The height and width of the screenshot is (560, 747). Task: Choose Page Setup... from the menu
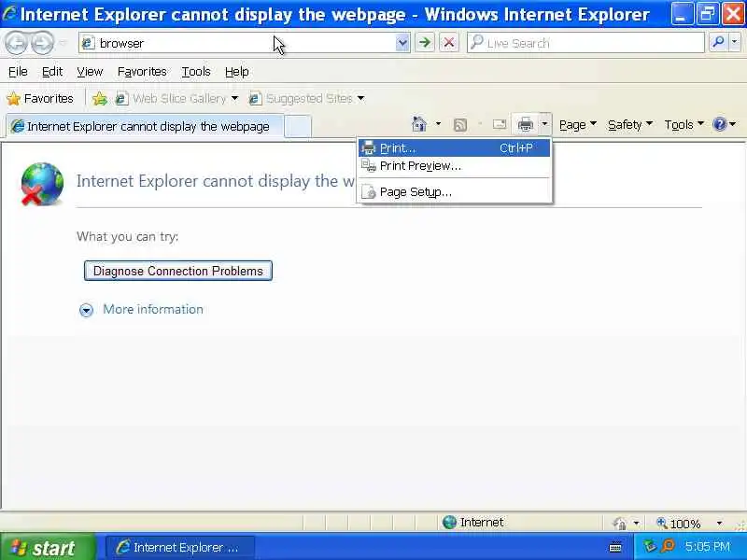coord(454,192)
